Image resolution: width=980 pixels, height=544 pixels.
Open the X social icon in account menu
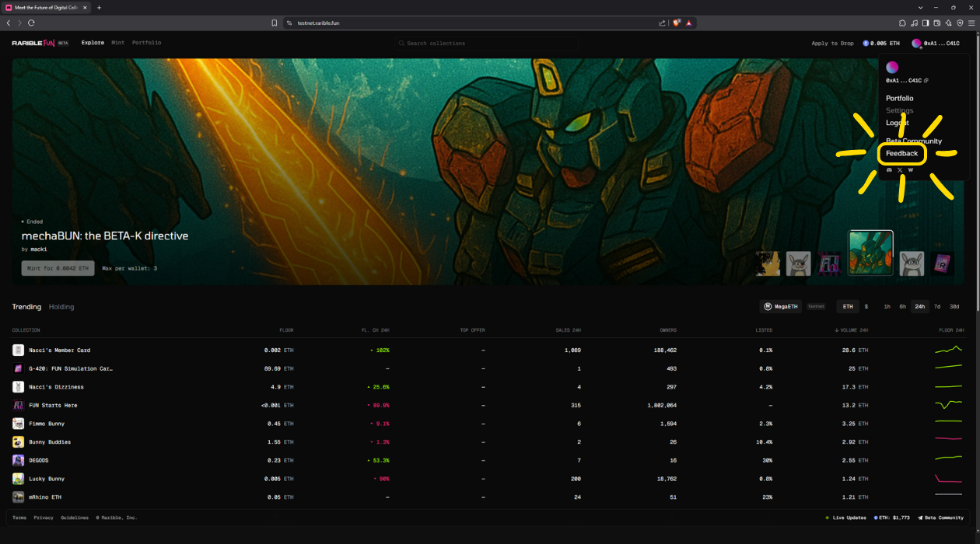(900, 169)
